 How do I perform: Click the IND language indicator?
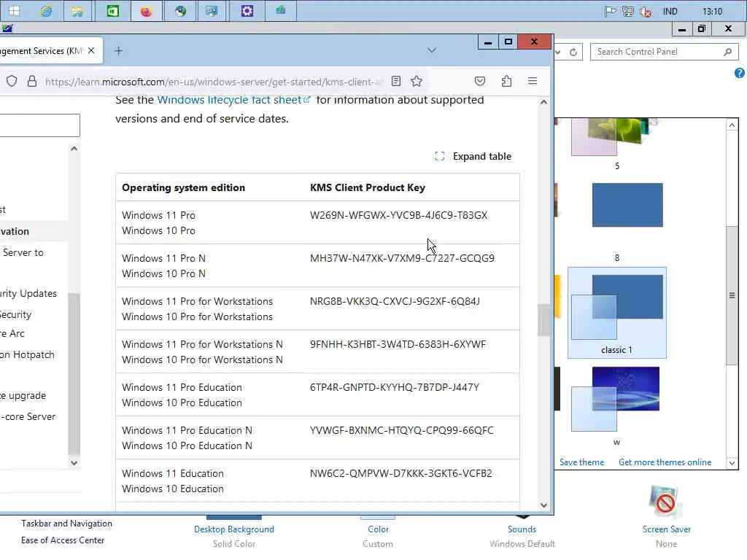click(670, 12)
